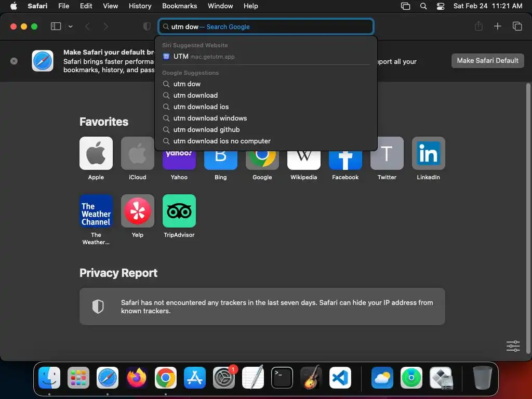
Task: Open Visual Studio Code from the Dock
Action: coord(340,378)
